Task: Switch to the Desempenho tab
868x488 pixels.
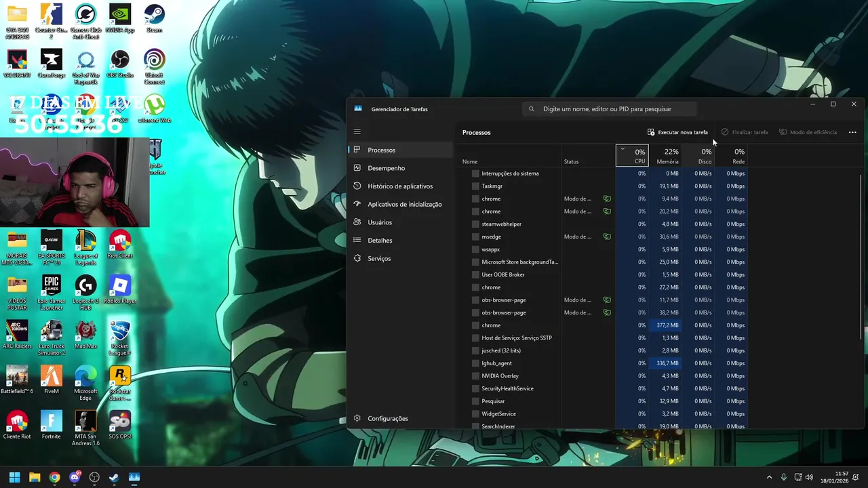Action: (400, 168)
